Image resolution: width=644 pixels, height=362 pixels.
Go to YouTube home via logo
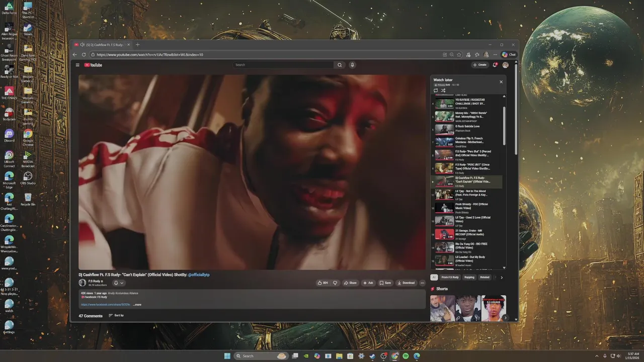pos(93,65)
